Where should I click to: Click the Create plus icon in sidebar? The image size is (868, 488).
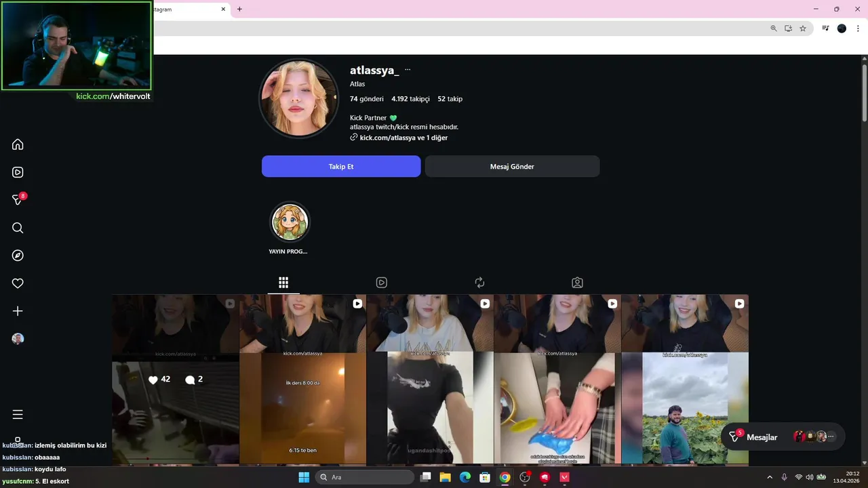[x=18, y=311]
